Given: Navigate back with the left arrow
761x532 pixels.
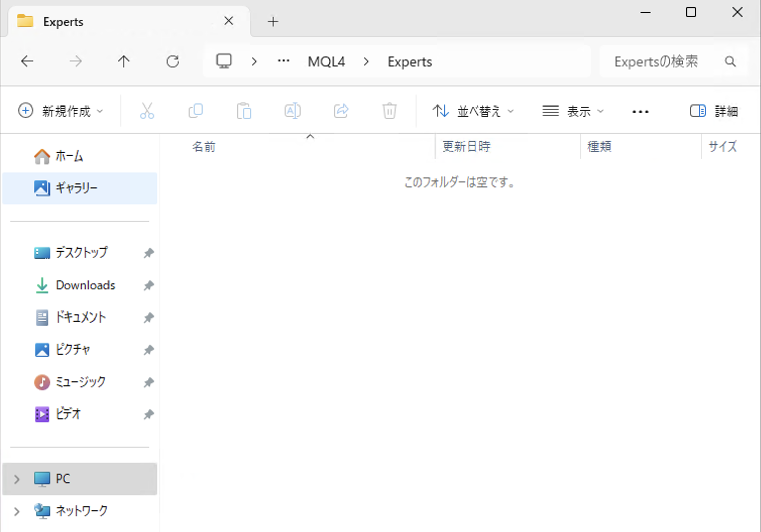Looking at the screenshot, I should pyautogui.click(x=27, y=62).
